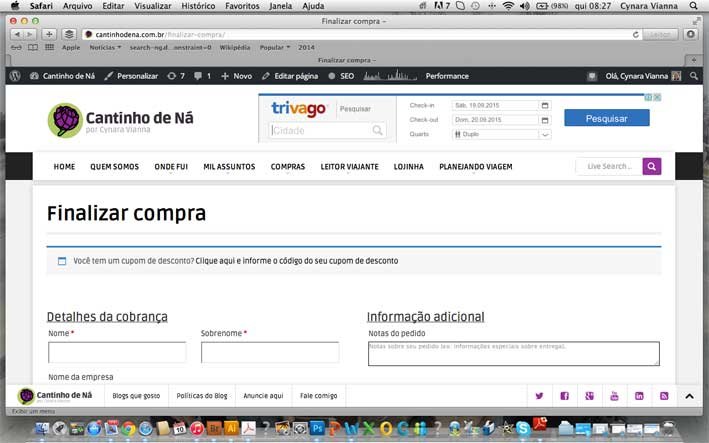Click the coupon link 'Clique aqui e informe o código'
The width and height of the screenshot is (709, 443).
click(x=297, y=261)
